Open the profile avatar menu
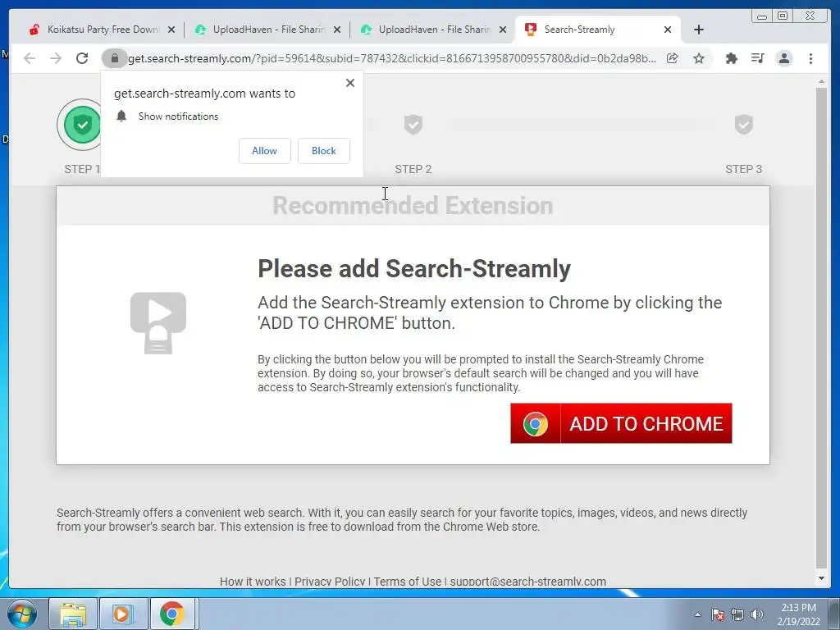The height and width of the screenshot is (630, 840). click(x=783, y=58)
